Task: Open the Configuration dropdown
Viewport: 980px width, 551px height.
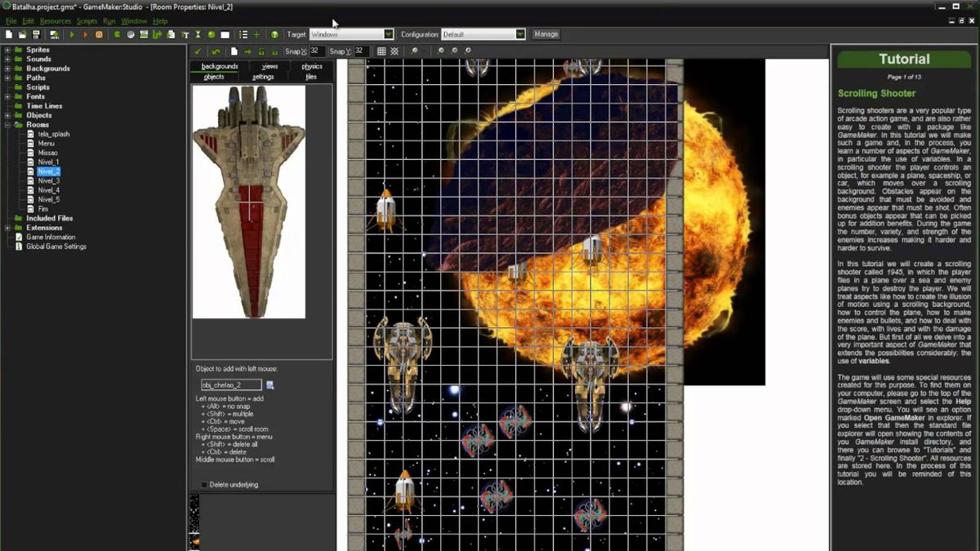Action: pyautogui.click(x=519, y=34)
